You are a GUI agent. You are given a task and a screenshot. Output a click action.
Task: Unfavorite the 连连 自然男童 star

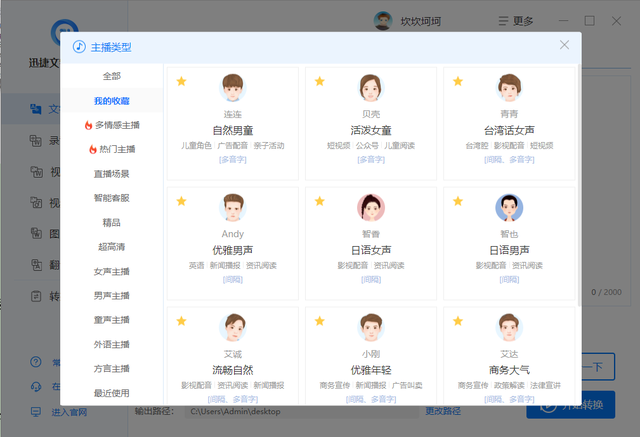tap(181, 81)
